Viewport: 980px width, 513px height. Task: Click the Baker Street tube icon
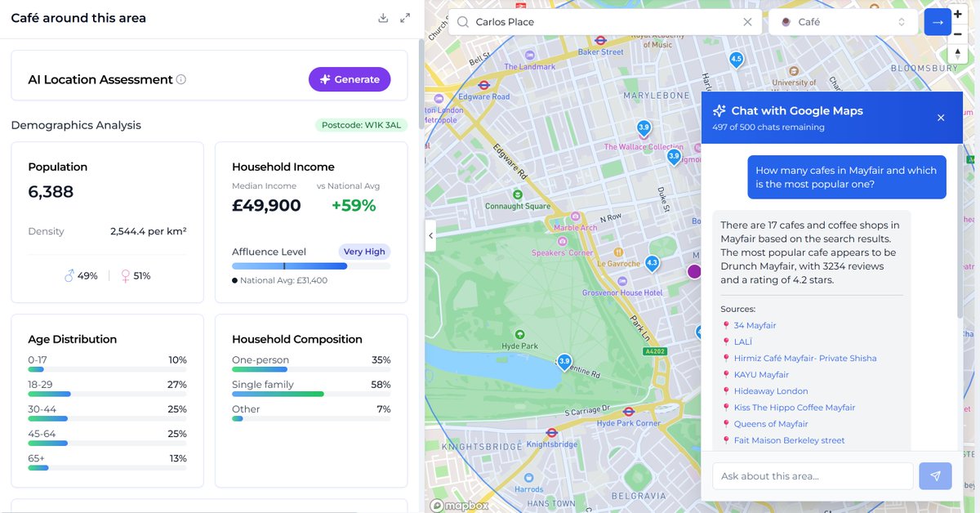pyautogui.click(x=600, y=39)
